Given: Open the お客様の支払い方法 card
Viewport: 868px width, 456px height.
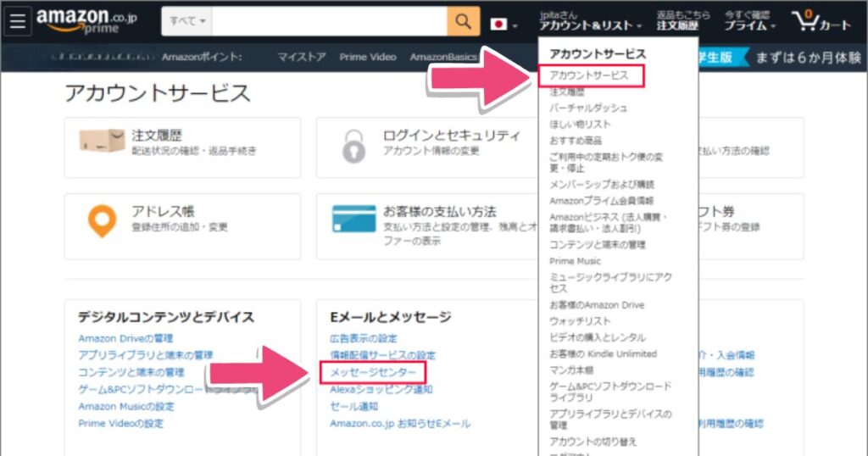Looking at the screenshot, I should 427,226.
